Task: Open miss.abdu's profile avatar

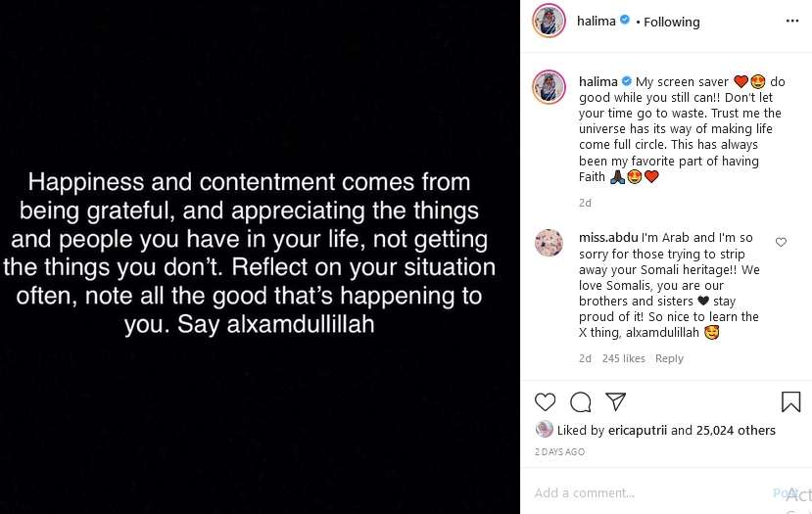Action: click(x=549, y=243)
